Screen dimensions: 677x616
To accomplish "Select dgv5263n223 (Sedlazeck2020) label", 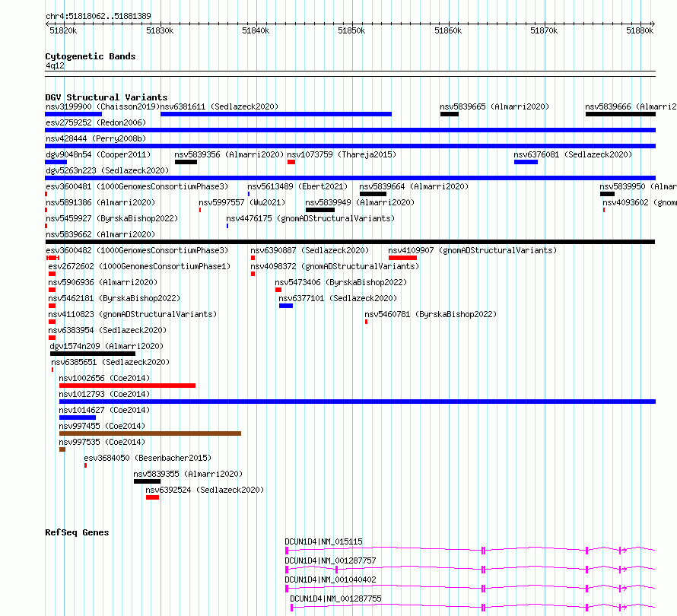I will click(x=107, y=170).
